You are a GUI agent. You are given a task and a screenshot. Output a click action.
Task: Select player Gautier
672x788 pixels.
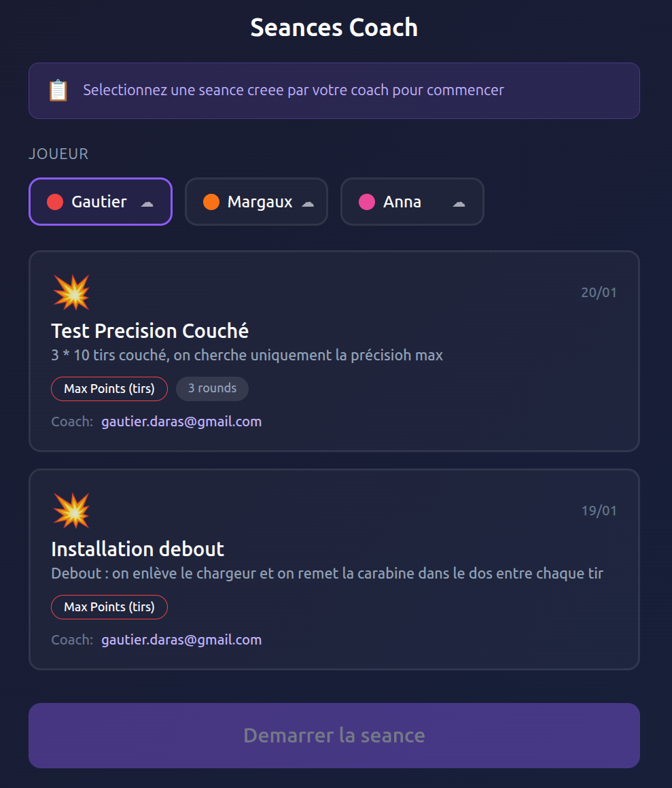pyautogui.click(x=99, y=202)
